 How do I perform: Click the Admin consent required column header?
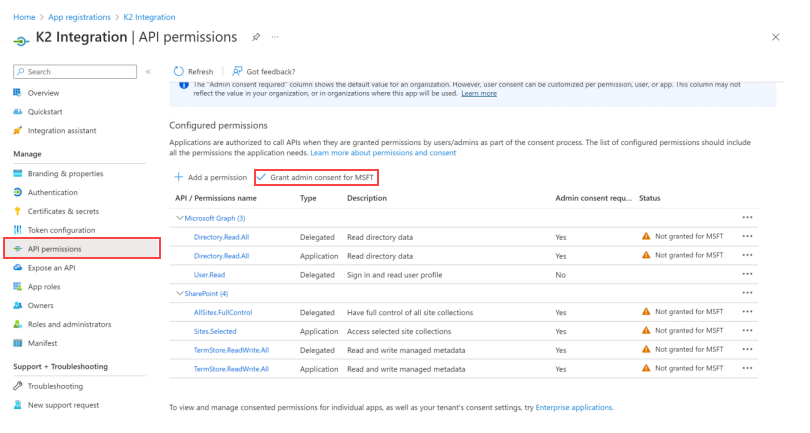tap(594, 198)
